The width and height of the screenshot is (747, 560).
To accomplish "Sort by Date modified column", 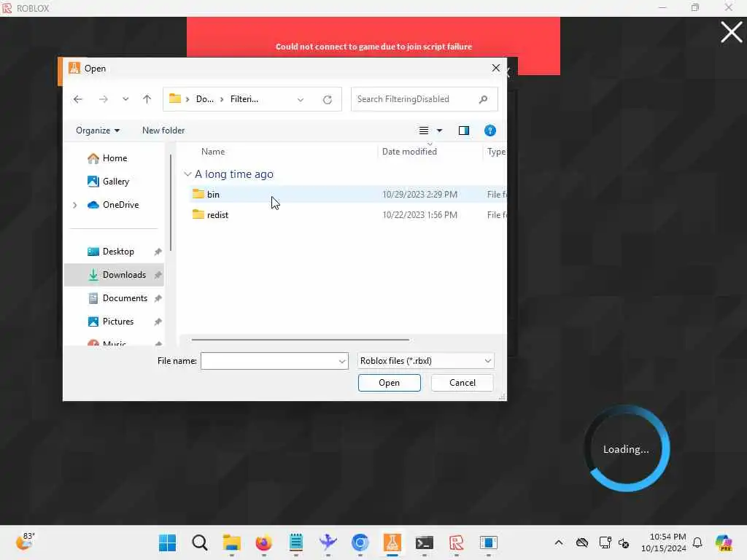I will (409, 152).
